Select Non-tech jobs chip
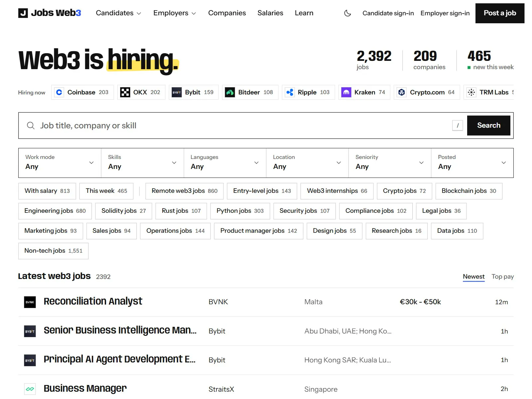The width and height of the screenshot is (532, 399). (53, 251)
